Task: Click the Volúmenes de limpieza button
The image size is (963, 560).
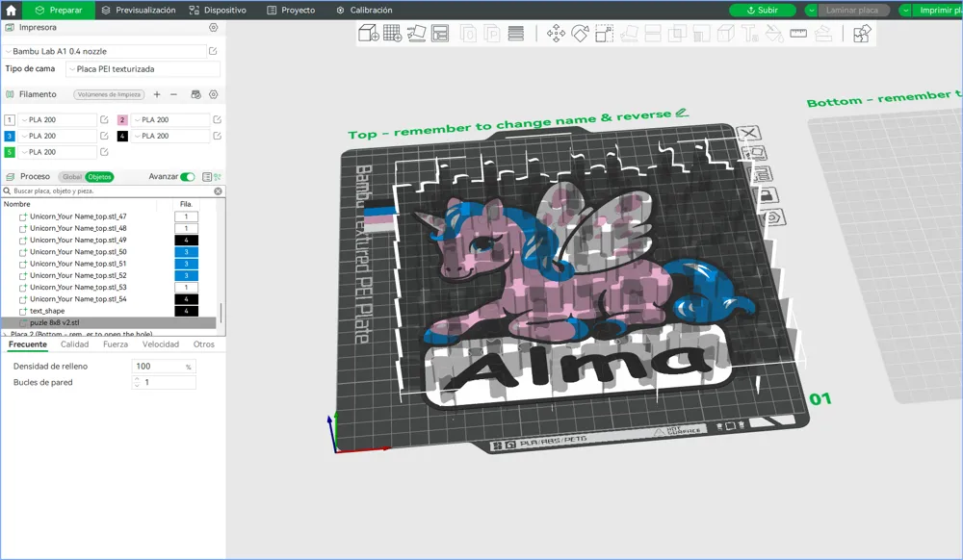Action: (110, 94)
